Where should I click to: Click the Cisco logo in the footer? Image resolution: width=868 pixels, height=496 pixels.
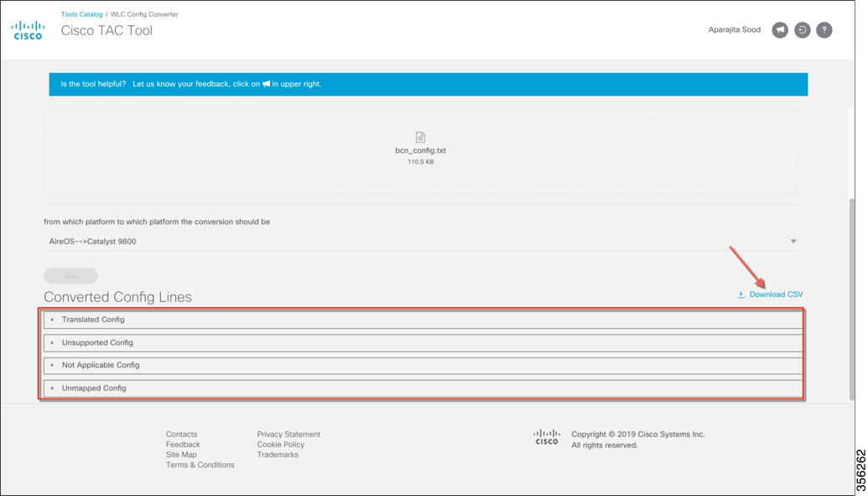tap(546, 436)
